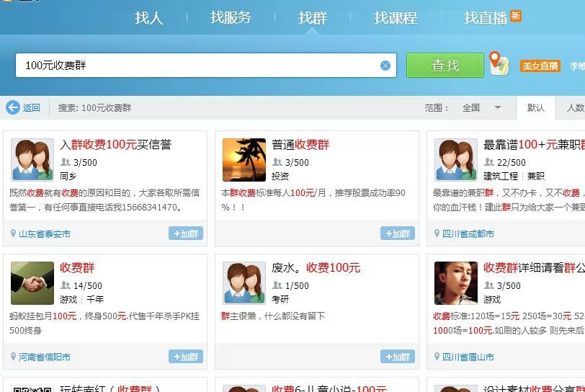Select the 默认 sort tab
Screen dimensions: 585x392
536,107
